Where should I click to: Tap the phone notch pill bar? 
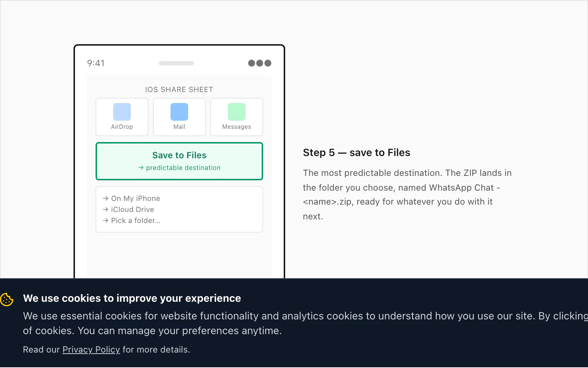pyautogui.click(x=176, y=63)
